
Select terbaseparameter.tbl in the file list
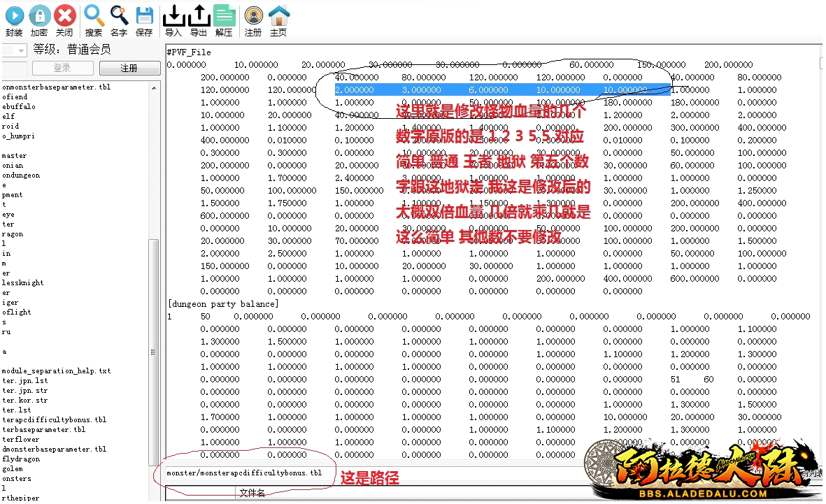[x=43, y=430]
